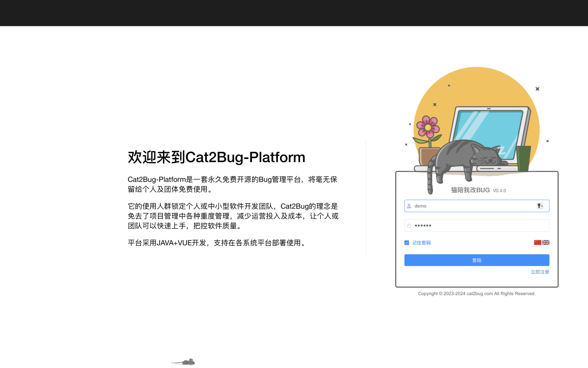
Task: Click the blue 登陆 login button
Action: (x=477, y=260)
